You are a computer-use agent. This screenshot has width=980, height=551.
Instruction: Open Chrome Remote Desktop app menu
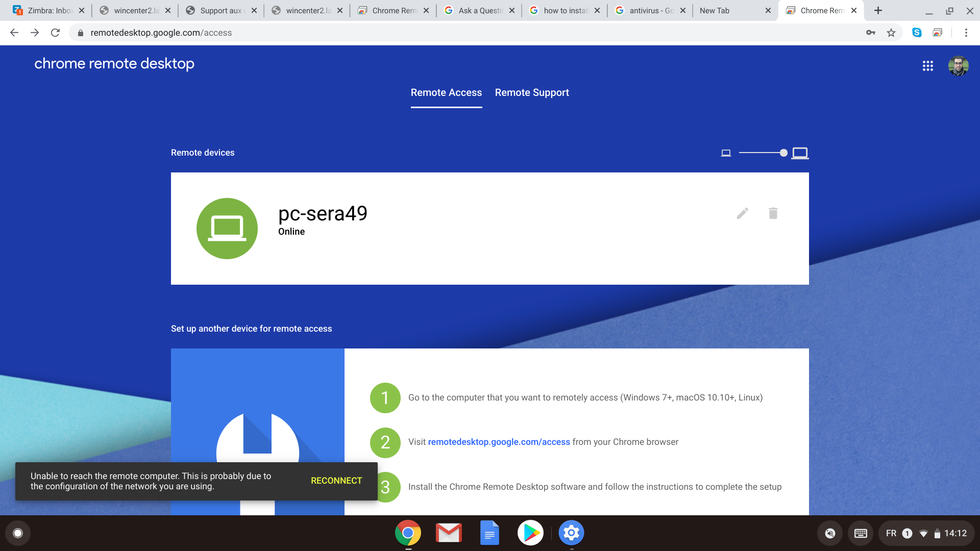coord(928,65)
